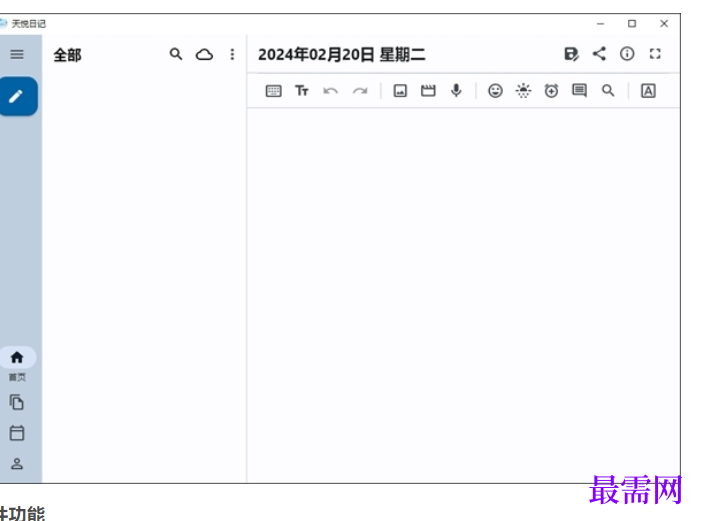The height and width of the screenshot is (521, 701).
Task: Open the calendar view in sidebar
Action: click(17, 433)
